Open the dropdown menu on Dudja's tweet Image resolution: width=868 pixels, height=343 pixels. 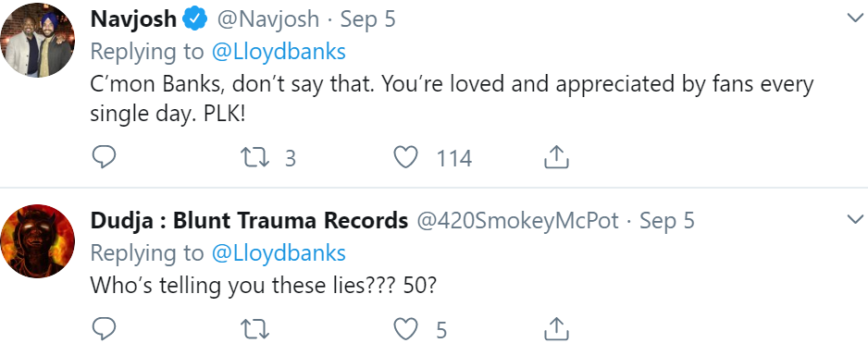tap(855, 220)
